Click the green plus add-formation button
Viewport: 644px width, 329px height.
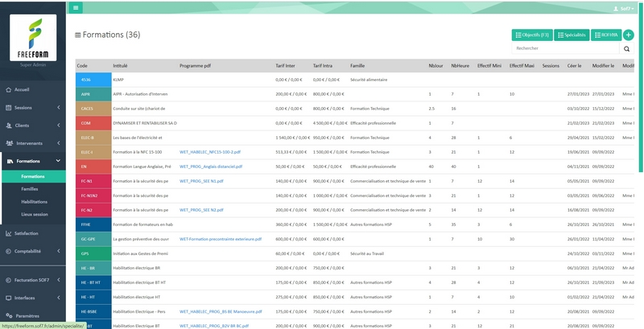628,35
